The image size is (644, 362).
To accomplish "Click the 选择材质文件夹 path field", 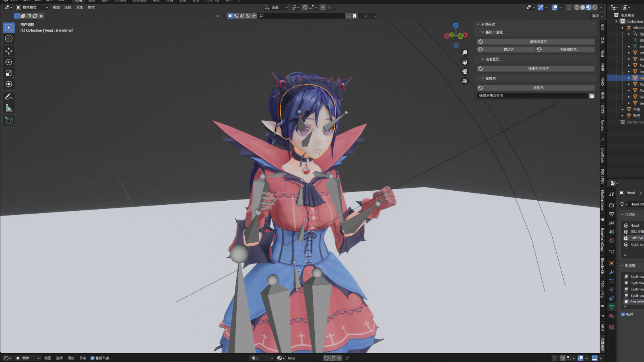I will click(532, 96).
